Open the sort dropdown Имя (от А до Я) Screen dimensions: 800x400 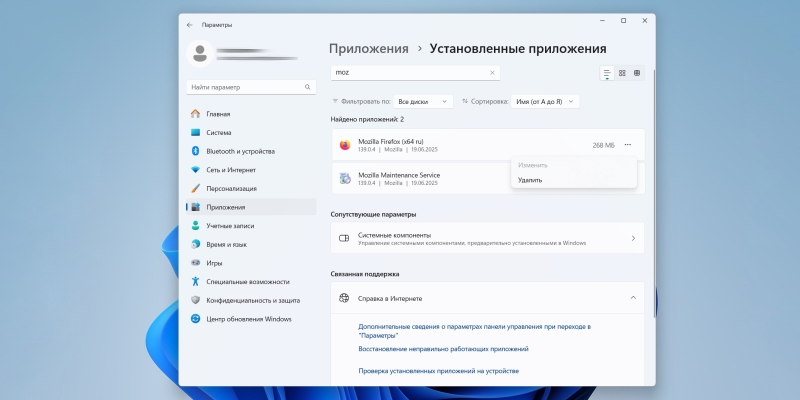tap(544, 102)
